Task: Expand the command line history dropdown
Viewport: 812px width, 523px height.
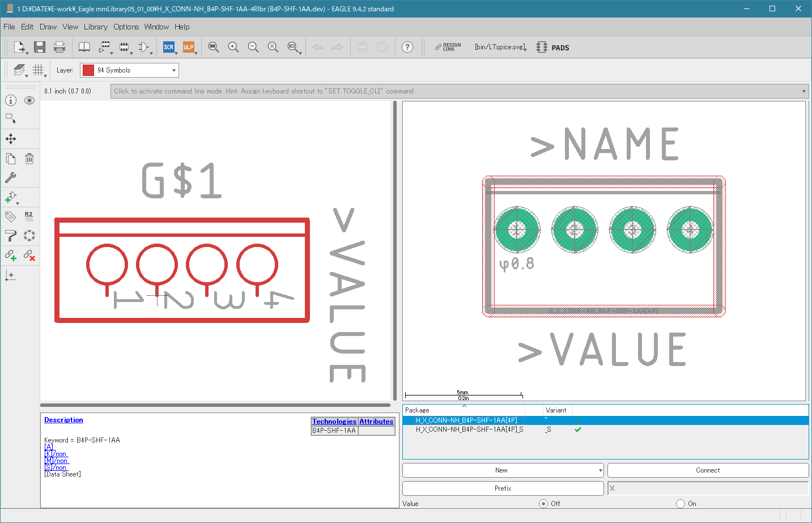Action: pyautogui.click(x=804, y=91)
